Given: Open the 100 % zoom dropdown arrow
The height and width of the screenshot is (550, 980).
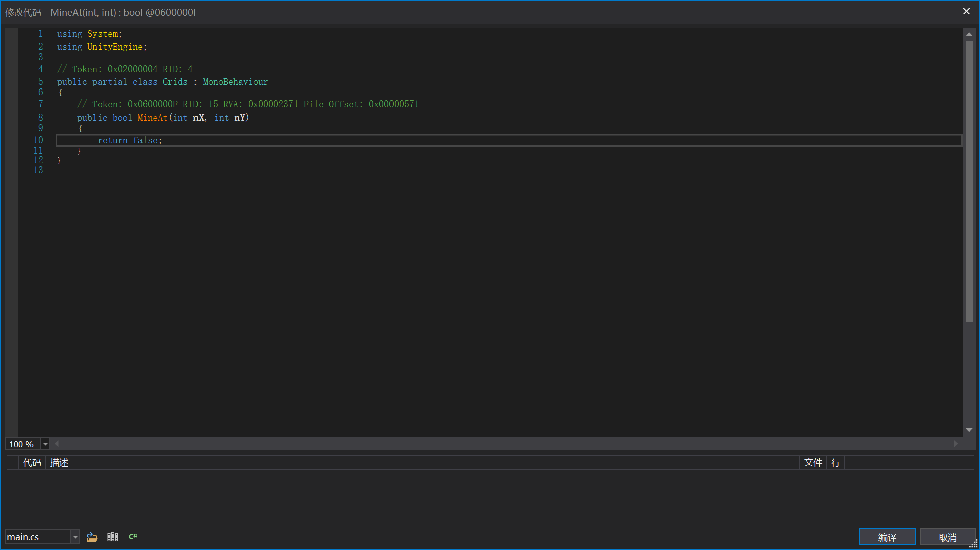Looking at the screenshot, I should point(45,444).
